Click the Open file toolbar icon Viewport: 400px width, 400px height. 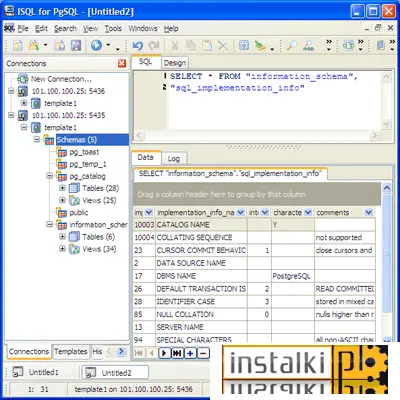click(34, 45)
